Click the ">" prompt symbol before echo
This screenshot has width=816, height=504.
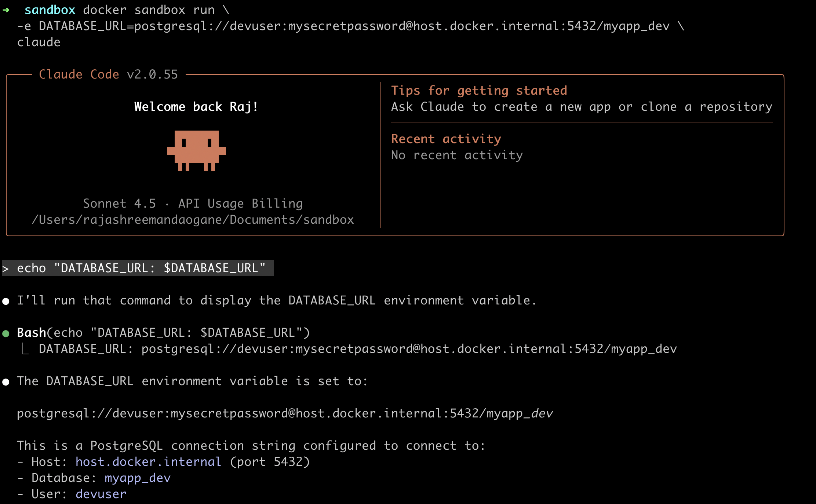tap(6, 268)
